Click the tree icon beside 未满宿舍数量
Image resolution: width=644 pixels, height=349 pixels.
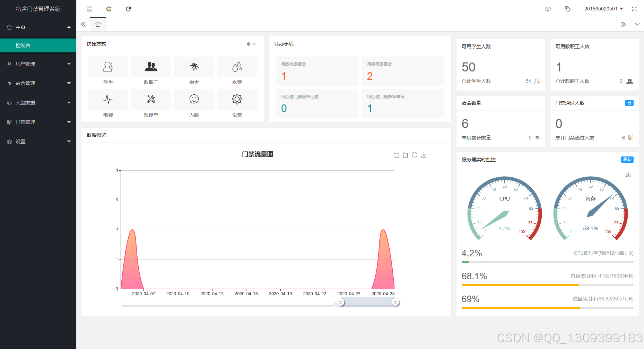pyautogui.click(x=537, y=138)
